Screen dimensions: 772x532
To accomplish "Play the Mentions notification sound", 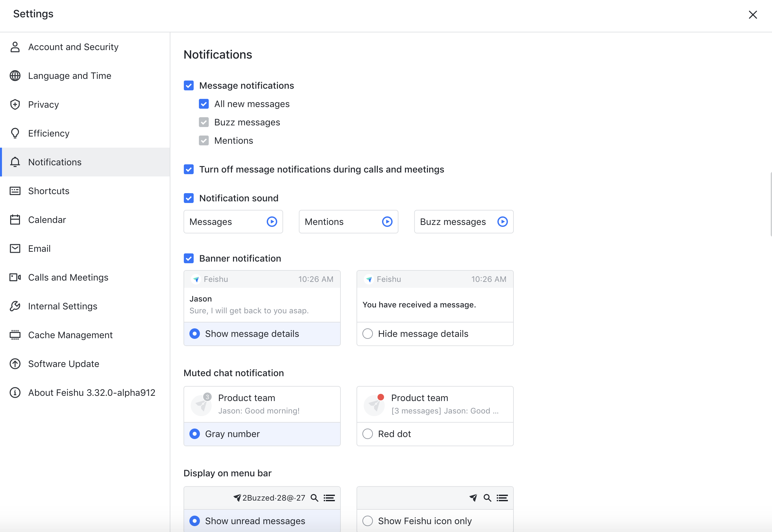I will tap(387, 222).
